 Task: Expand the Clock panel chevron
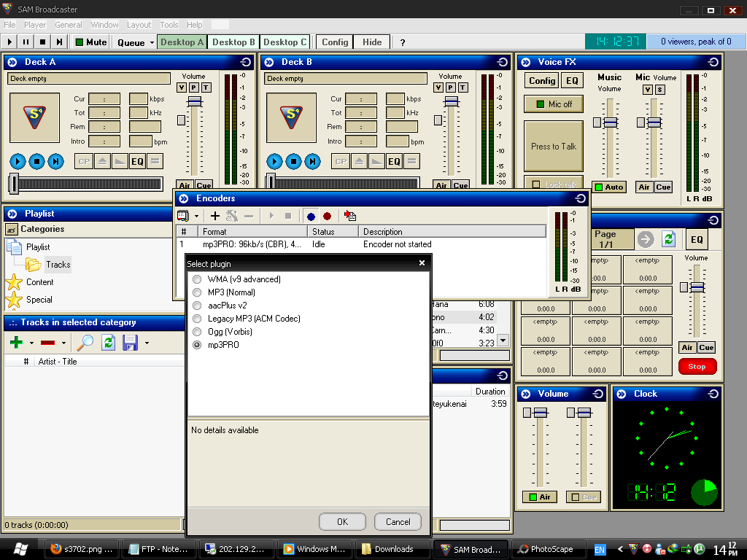click(x=622, y=394)
